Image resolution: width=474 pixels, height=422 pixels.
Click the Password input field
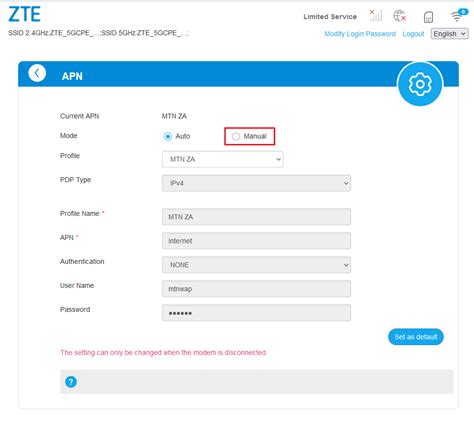[x=256, y=313]
